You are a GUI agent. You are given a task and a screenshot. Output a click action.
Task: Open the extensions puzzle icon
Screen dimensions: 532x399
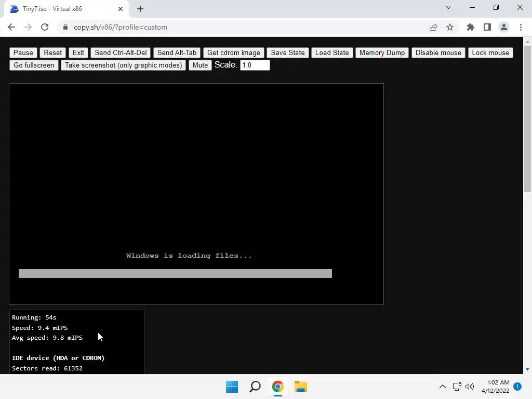click(471, 27)
